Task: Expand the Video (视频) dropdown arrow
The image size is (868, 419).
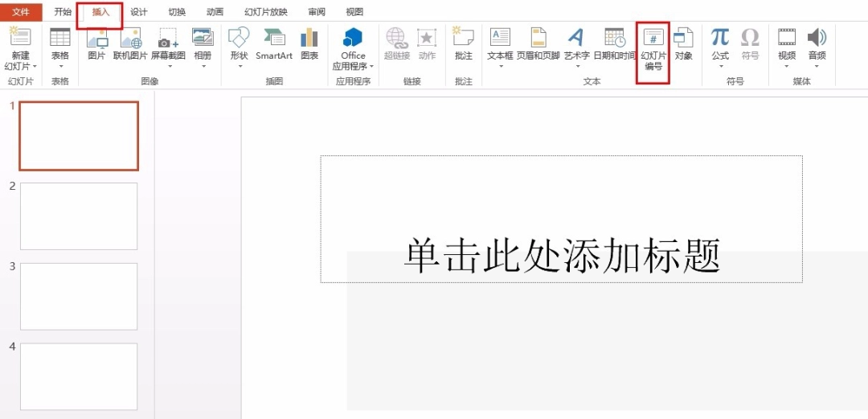Action: 787,67
